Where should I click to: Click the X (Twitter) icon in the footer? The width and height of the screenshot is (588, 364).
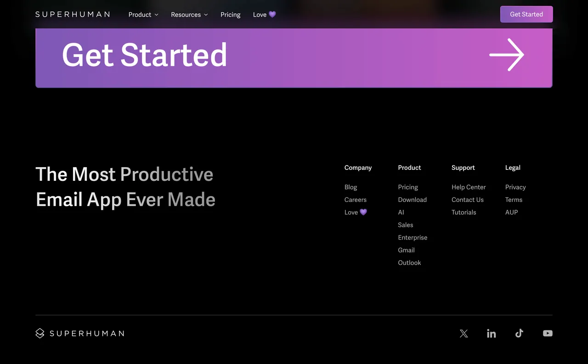tap(464, 333)
